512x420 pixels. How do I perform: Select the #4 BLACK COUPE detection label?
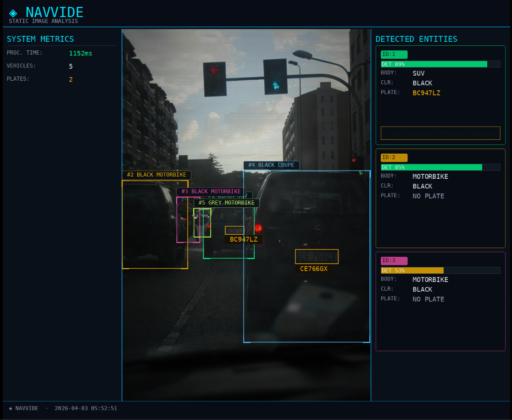pos(271,166)
